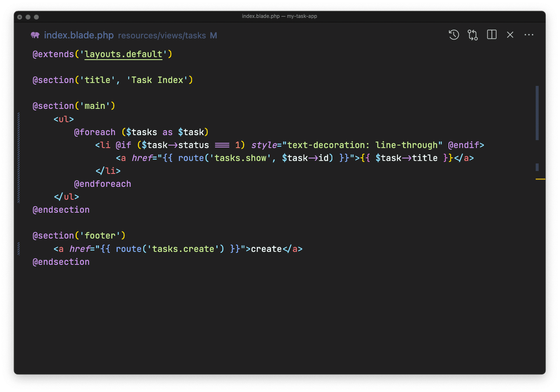Click the last @endsection directive

pyautogui.click(x=61, y=262)
